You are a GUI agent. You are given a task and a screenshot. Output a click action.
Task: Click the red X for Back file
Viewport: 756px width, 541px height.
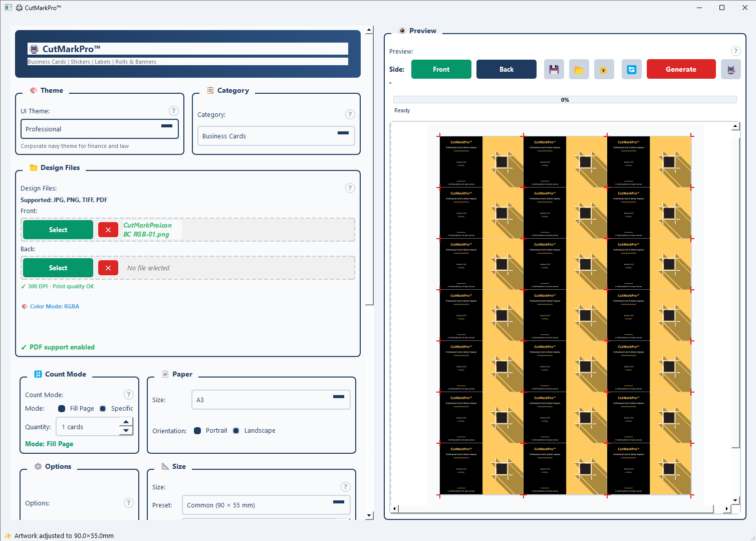pyautogui.click(x=108, y=268)
